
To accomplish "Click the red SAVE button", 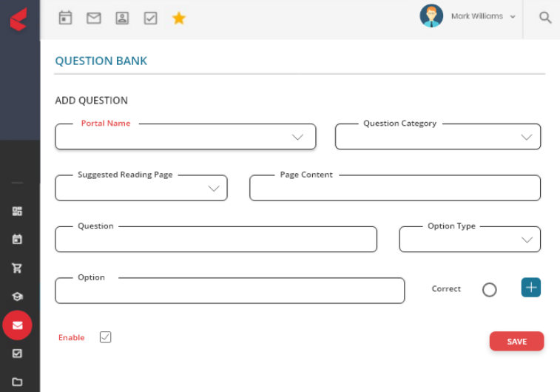I will click(516, 341).
